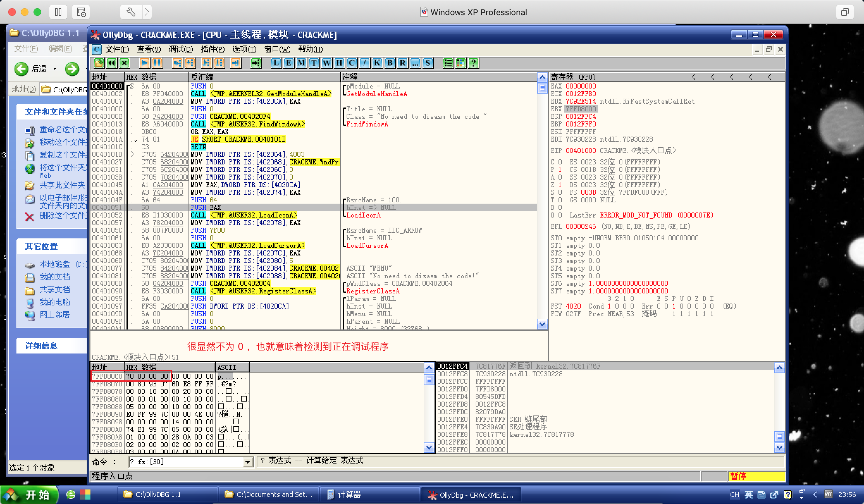The image size is (864, 504).
Task: Click the Step into toolbar icon
Action: [x=177, y=63]
